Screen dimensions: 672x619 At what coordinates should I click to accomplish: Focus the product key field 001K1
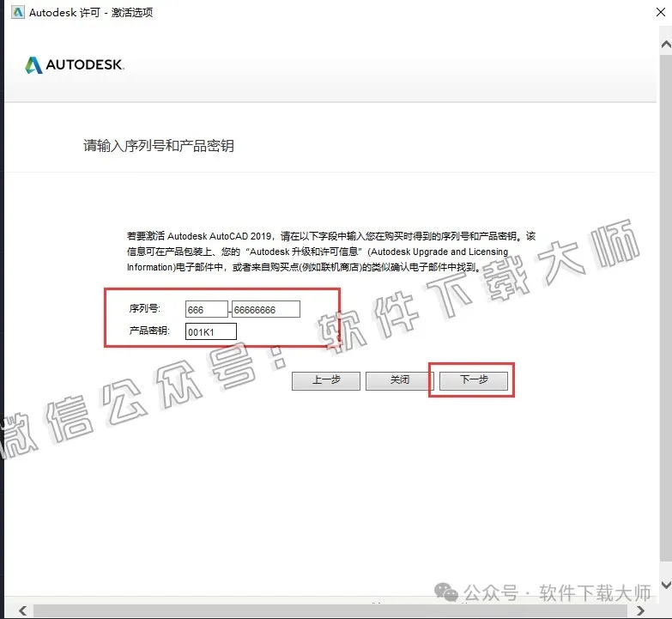click(x=211, y=331)
